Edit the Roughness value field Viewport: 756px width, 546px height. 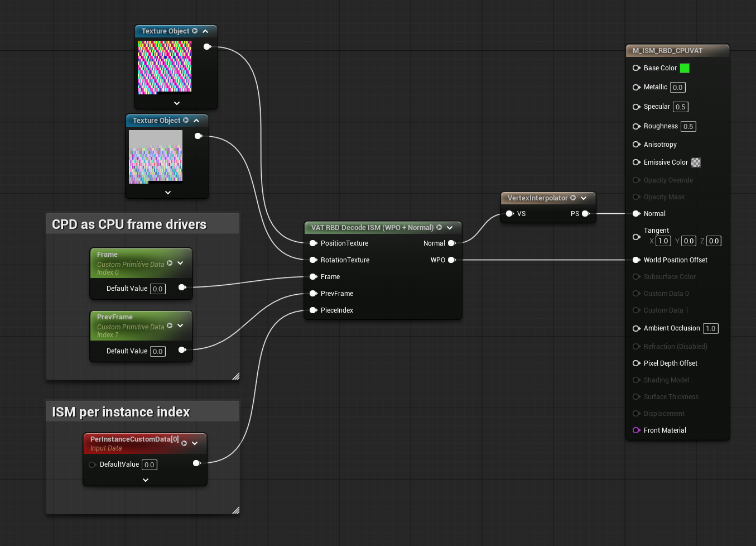(x=688, y=127)
